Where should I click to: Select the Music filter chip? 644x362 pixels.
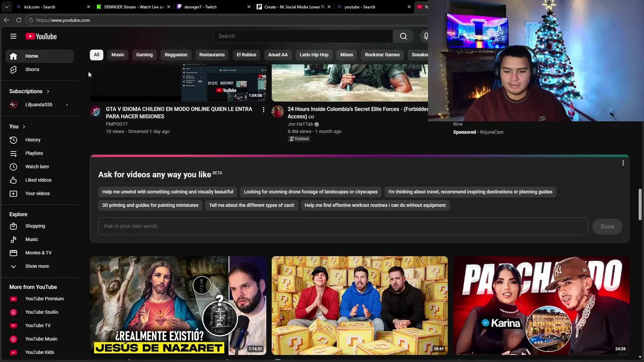118,55
